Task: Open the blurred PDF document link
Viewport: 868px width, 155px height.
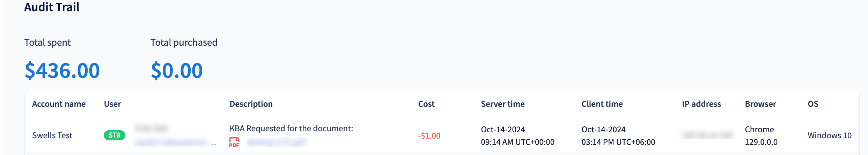Action: [276, 142]
